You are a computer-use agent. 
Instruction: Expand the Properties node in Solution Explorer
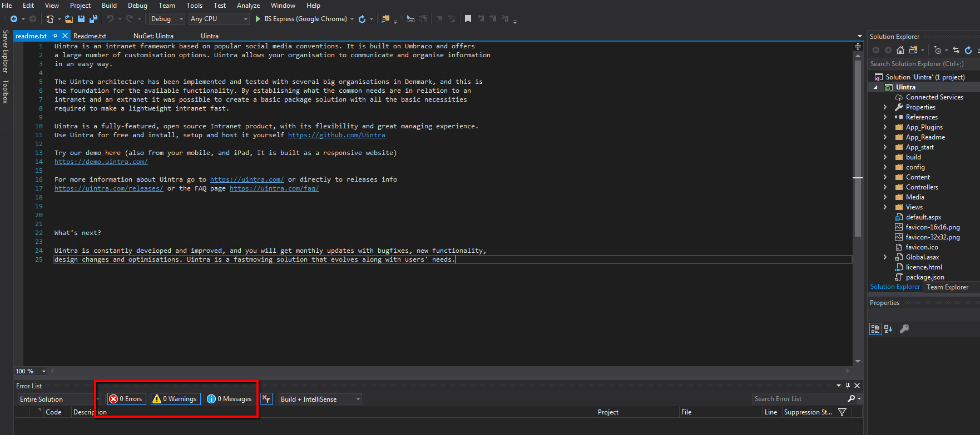885,107
